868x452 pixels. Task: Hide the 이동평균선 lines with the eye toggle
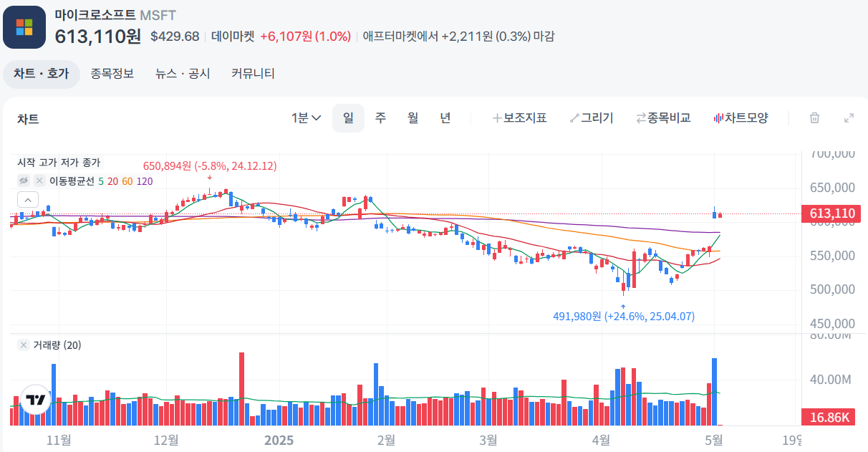click(x=24, y=181)
